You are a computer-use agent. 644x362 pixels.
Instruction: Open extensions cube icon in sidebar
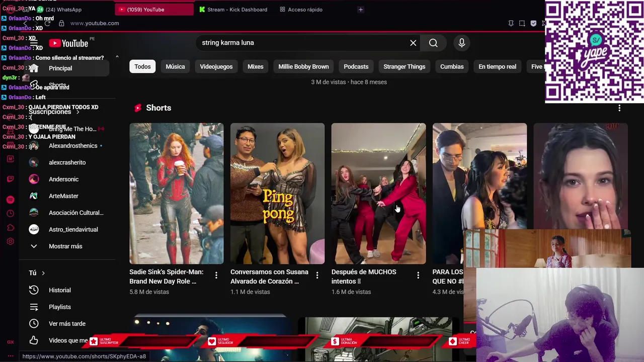pos(11,228)
